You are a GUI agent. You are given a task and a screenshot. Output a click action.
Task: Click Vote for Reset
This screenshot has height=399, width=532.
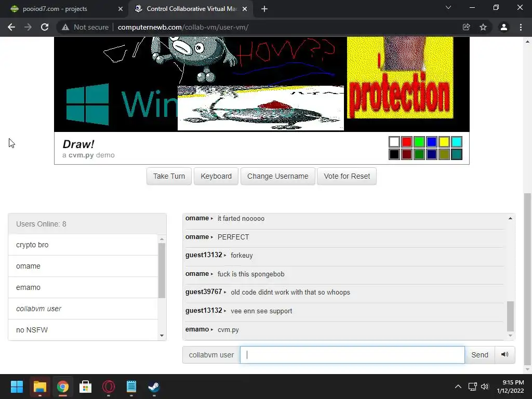347,176
